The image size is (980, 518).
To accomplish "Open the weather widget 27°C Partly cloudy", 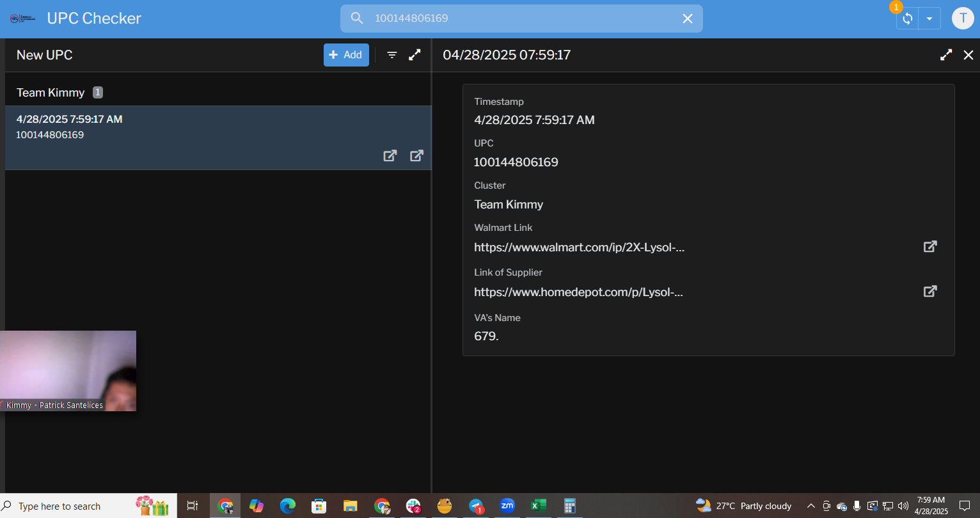I will click(744, 506).
